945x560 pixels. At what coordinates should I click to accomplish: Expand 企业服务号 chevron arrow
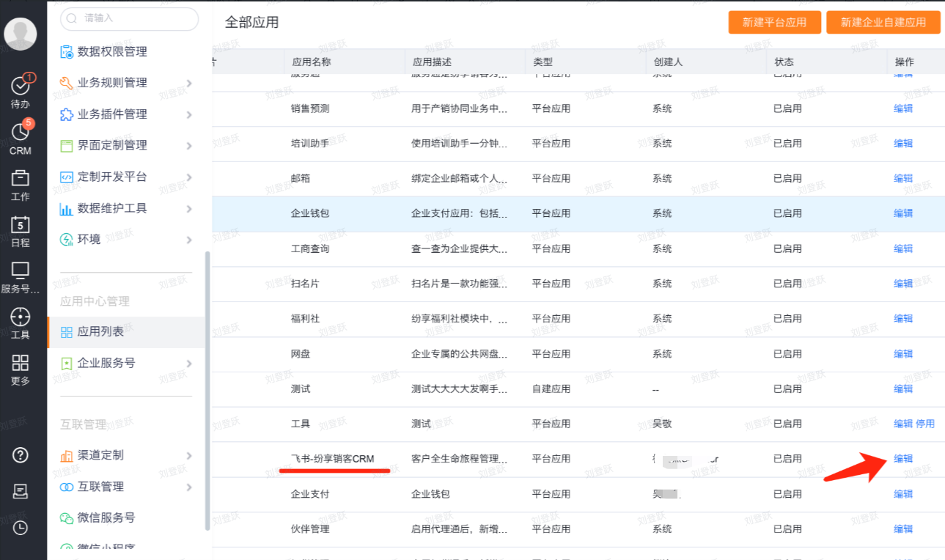[189, 364]
